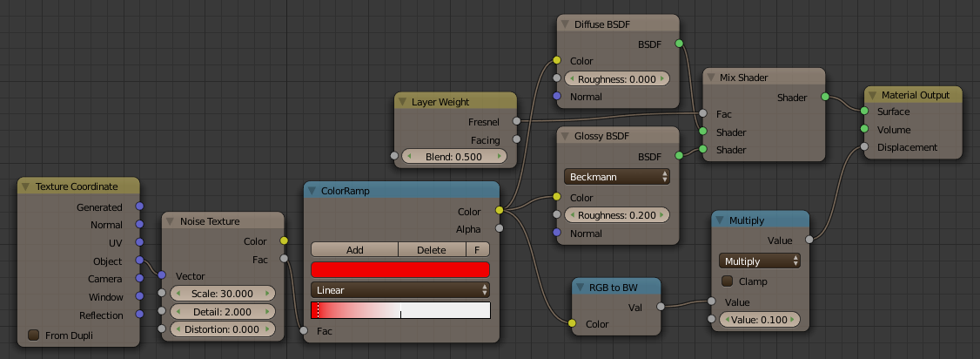The width and height of the screenshot is (980, 359).
Task: Click RGB to BW Val output socket
Action: [661, 307]
